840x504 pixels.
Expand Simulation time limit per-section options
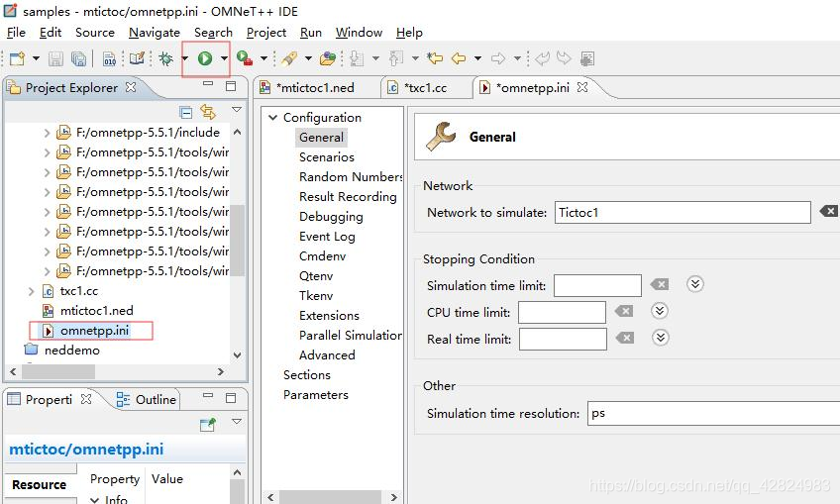point(694,284)
